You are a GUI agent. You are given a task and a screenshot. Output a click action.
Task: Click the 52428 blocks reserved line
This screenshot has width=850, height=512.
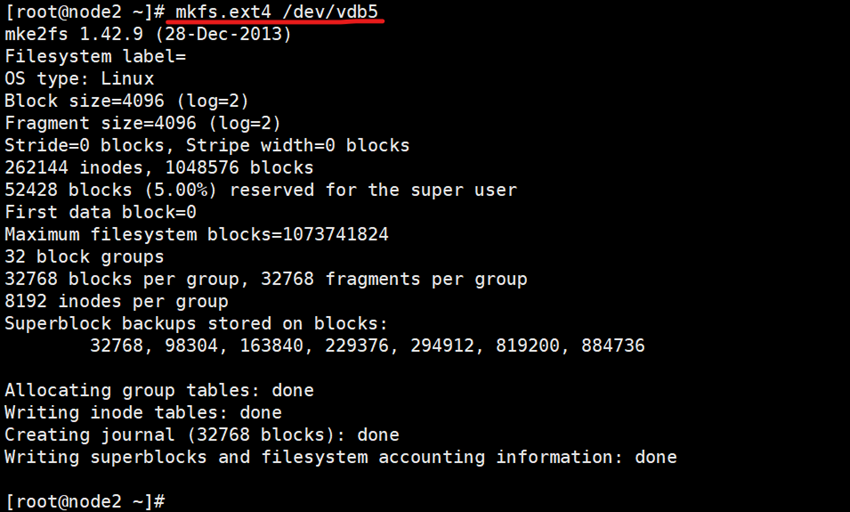[x=260, y=190]
